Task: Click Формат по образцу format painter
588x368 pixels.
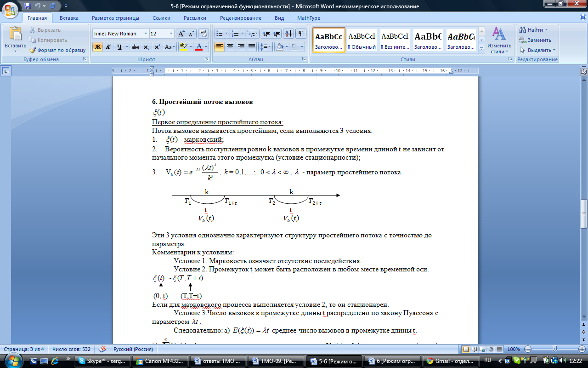Action: pyautogui.click(x=57, y=50)
